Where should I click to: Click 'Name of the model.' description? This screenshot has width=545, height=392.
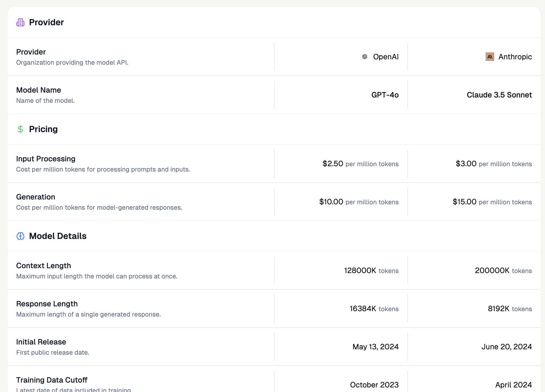pyautogui.click(x=45, y=101)
